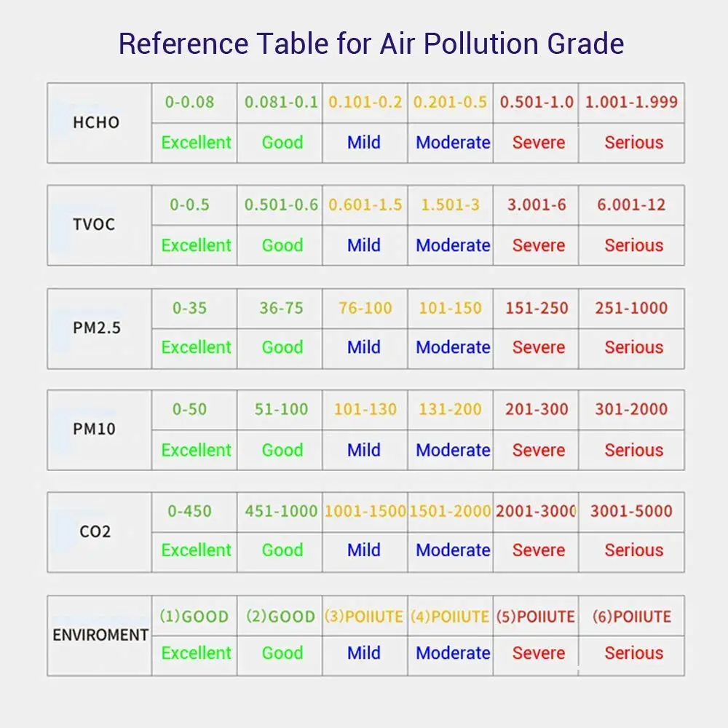Viewport: 728px width, 728px height.
Task: Click the ENVIROMENT row label
Action: pos(100,635)
